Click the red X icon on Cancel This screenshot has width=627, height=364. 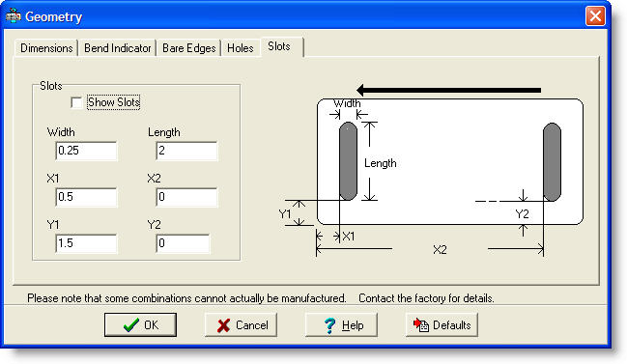[x=223, y=325]
